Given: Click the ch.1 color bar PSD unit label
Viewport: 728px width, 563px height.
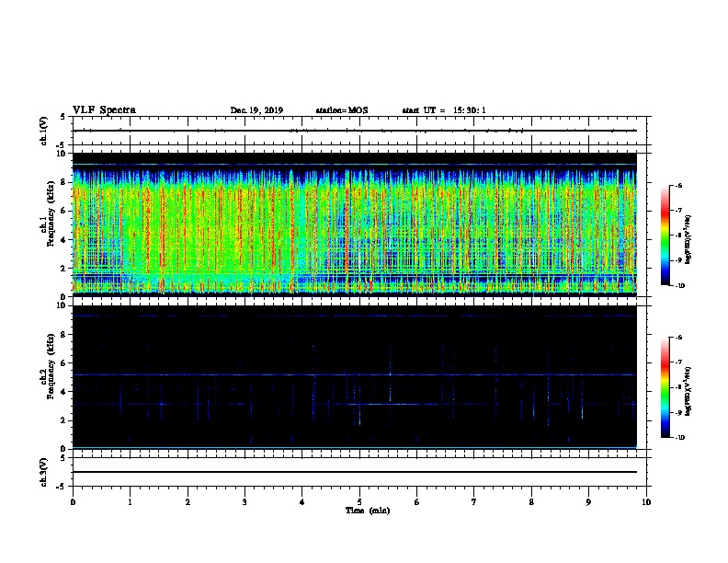Looking at the screenshot, I should (x=688, y=239).
